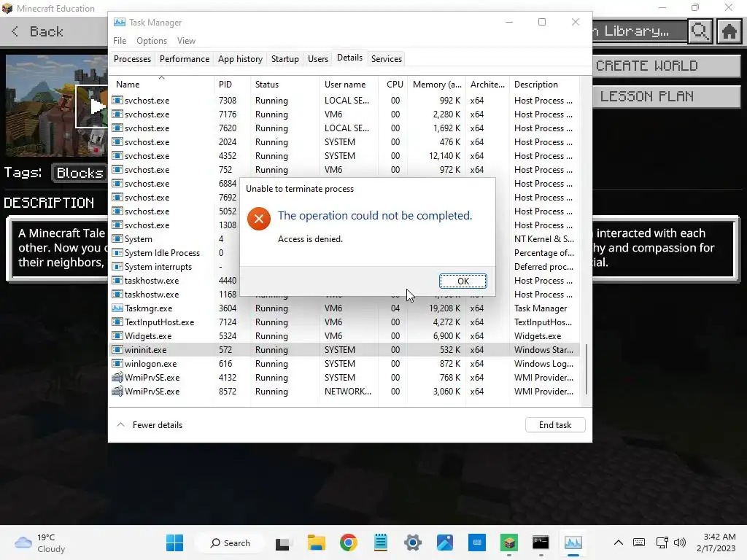Open the weather widget 19°C Cloudy
The width and height of the screenshot is (747, 560).
point(40,542)
